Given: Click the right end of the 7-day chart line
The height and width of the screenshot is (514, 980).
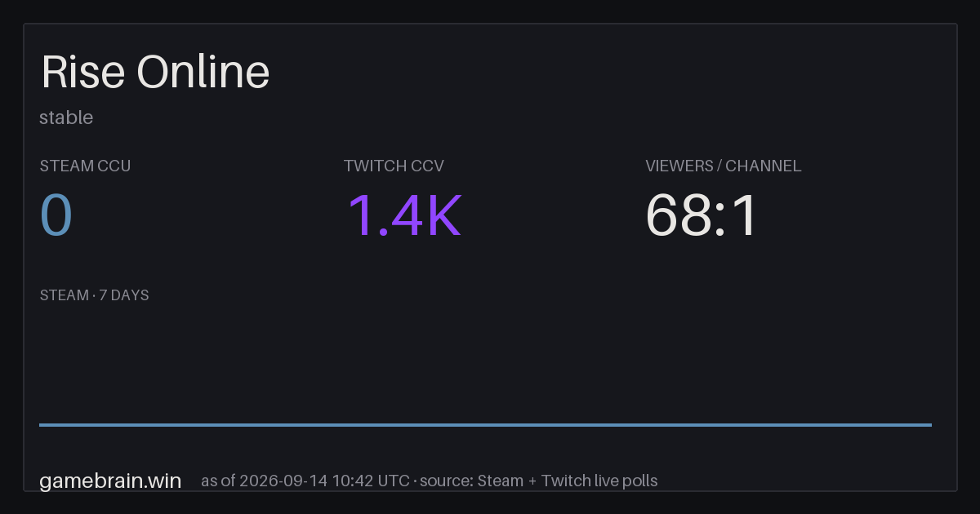Looking at the screenshot, I should point(930,424).
